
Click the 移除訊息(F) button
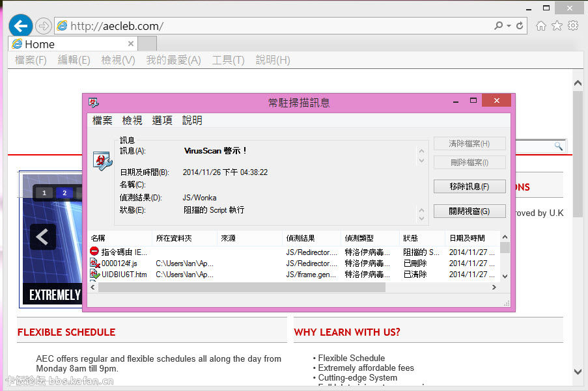[469, 186]
